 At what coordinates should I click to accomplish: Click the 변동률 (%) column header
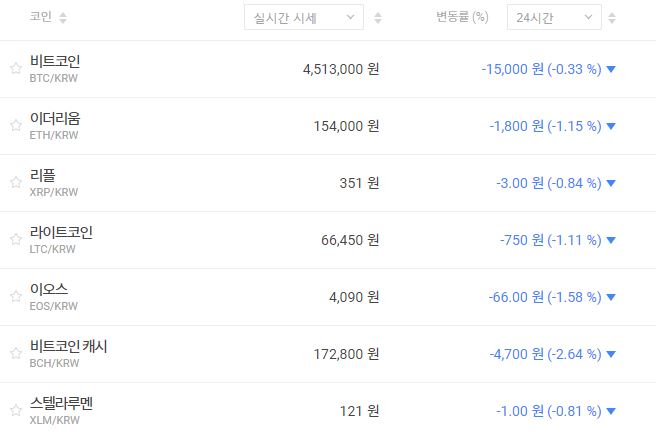(462, 18)
